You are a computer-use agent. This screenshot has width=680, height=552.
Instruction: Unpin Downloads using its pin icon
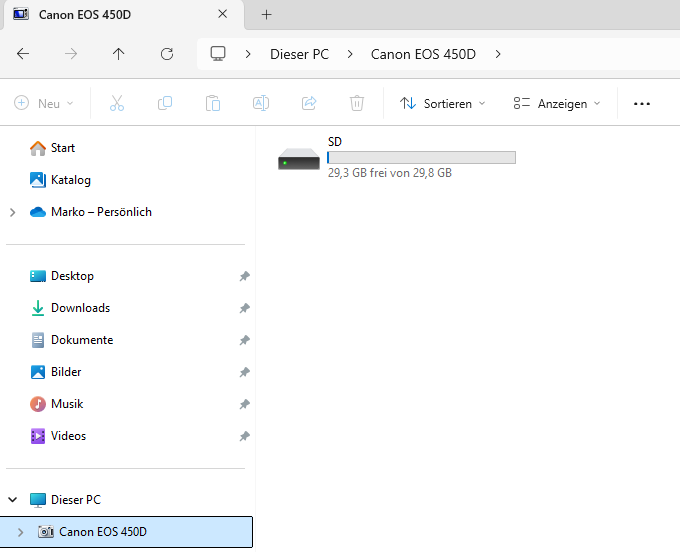coord(245,308)
